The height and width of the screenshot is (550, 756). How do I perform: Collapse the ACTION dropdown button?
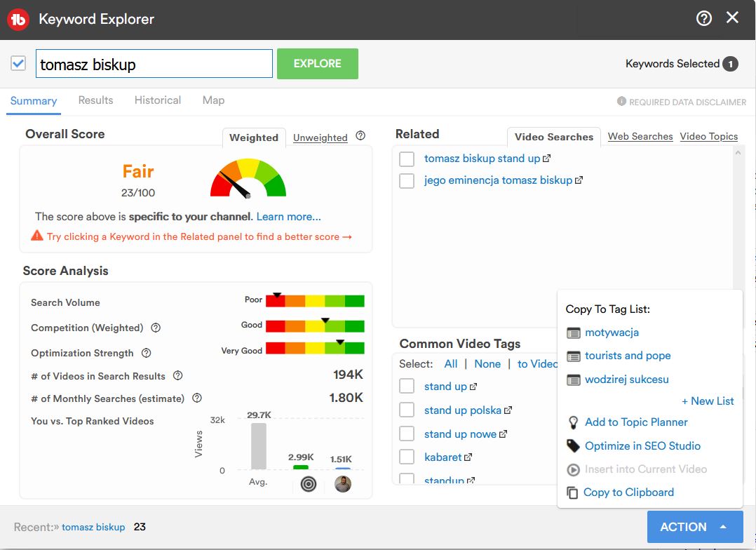click(694, 527)
